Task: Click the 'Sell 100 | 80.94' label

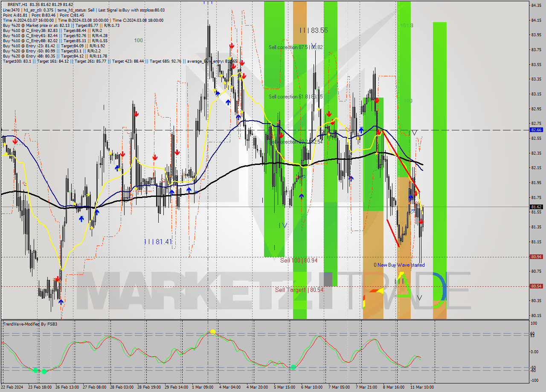Action: tap(299, 260)
